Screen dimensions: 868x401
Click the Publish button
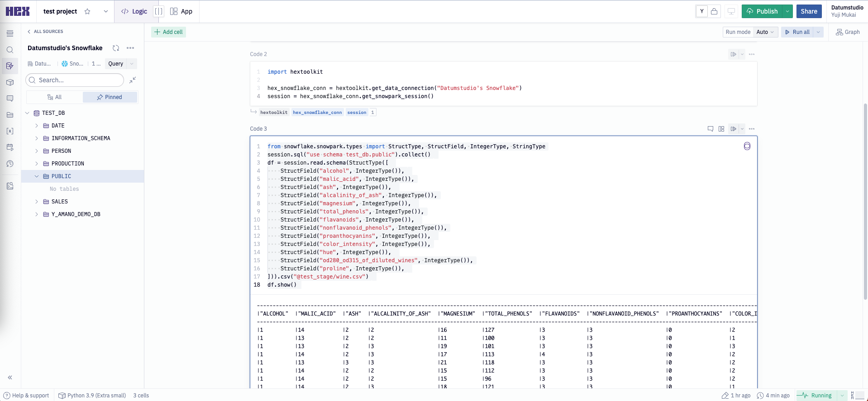[x=762, y=11]
